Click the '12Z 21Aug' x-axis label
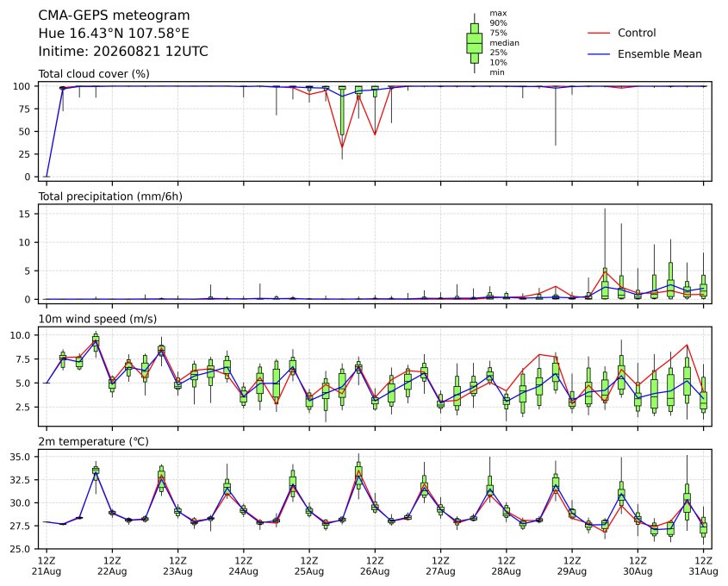The image size is (728, 586). pyautogui.click(x=46, y=566)
